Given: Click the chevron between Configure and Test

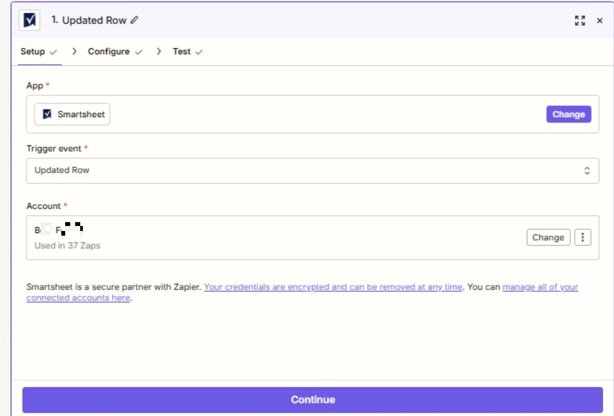Looking at the screenshot, I should point(158,52).
